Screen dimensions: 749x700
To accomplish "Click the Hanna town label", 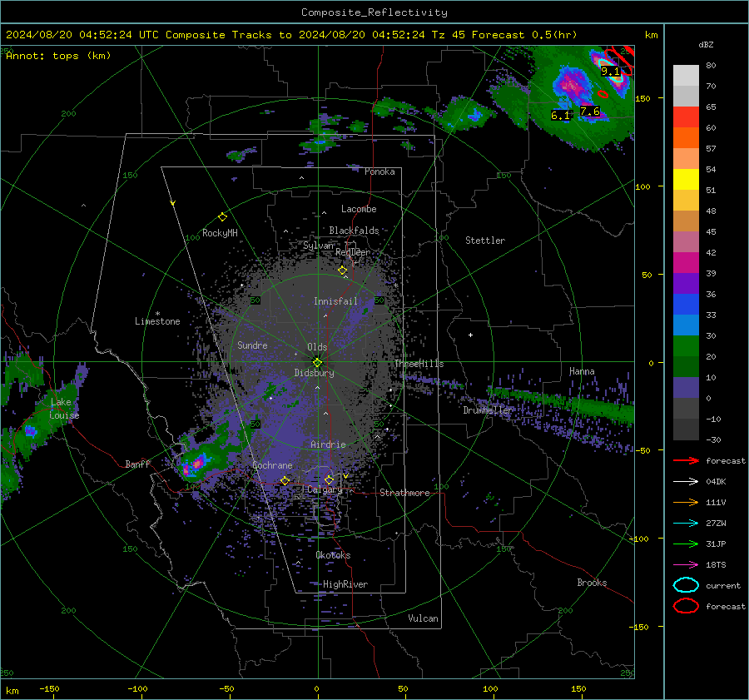I will [582, 371].
